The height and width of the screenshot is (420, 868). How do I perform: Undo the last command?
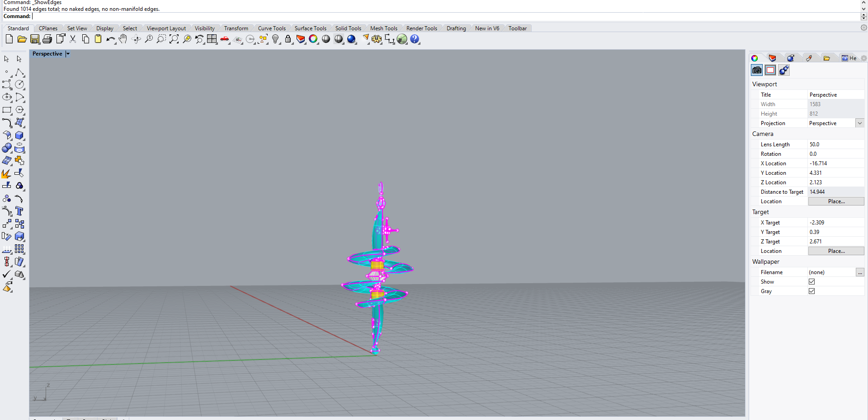(x=110, y=39)
